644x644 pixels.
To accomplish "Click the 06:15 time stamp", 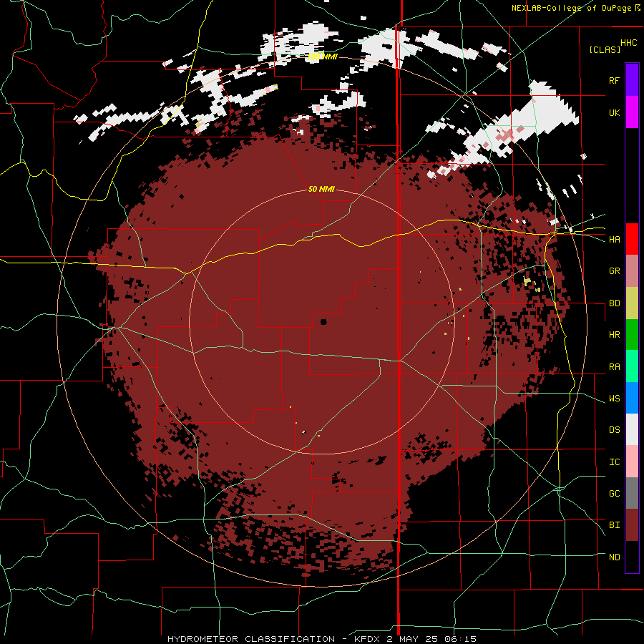I will click(462, 639).
